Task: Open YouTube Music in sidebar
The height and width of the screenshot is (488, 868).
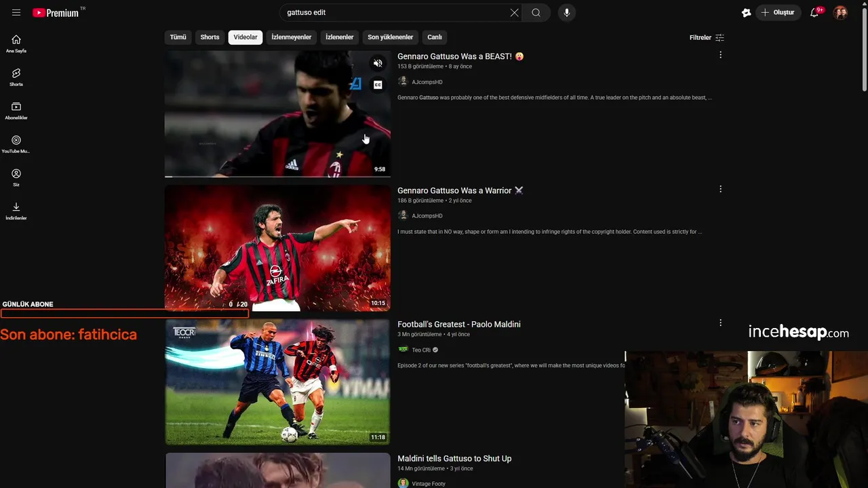Action: 16,144
